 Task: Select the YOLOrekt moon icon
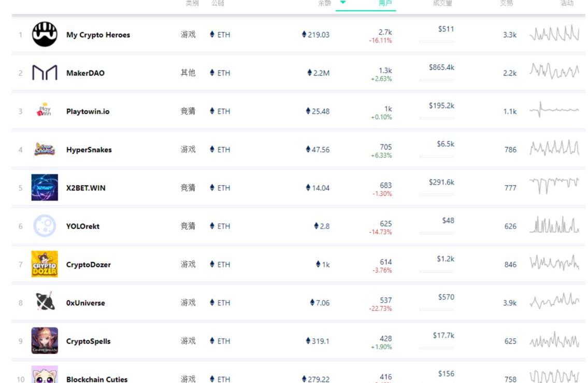pos(45,226)
